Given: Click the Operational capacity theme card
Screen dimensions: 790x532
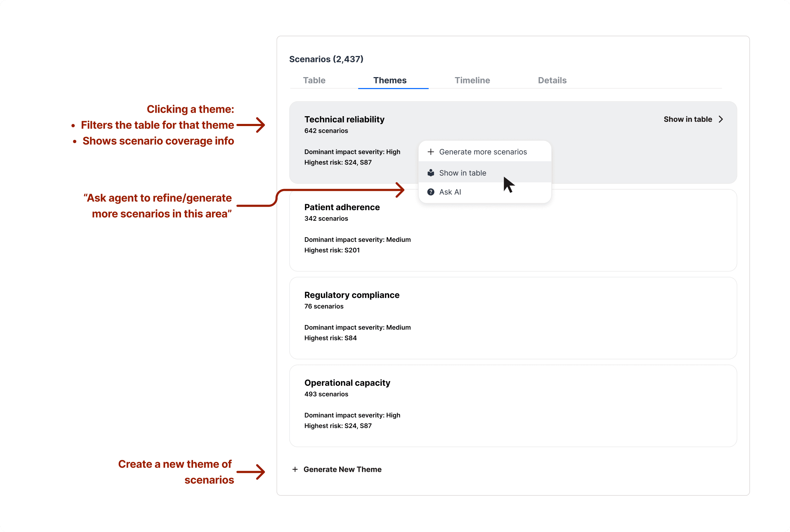Looking at the screenshot, I should (347, 383).
